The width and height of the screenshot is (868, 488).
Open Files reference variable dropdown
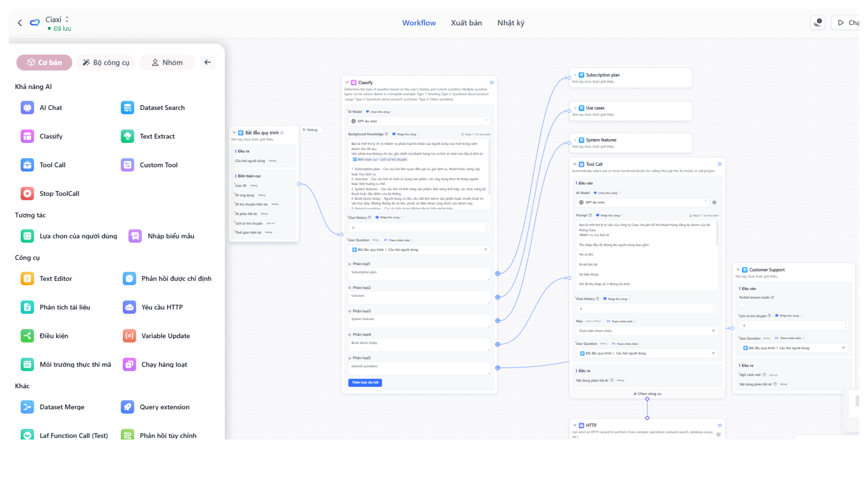pos(647,331)
